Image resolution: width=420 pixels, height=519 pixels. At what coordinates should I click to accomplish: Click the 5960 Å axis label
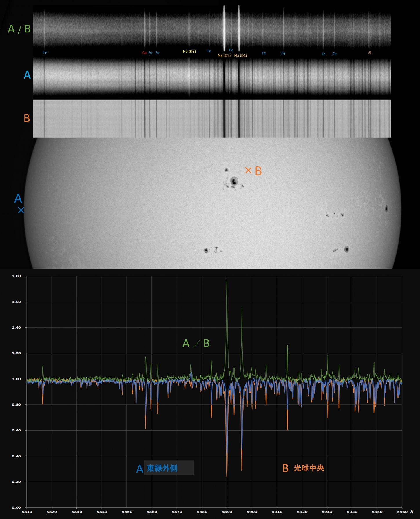coord(405,512)
